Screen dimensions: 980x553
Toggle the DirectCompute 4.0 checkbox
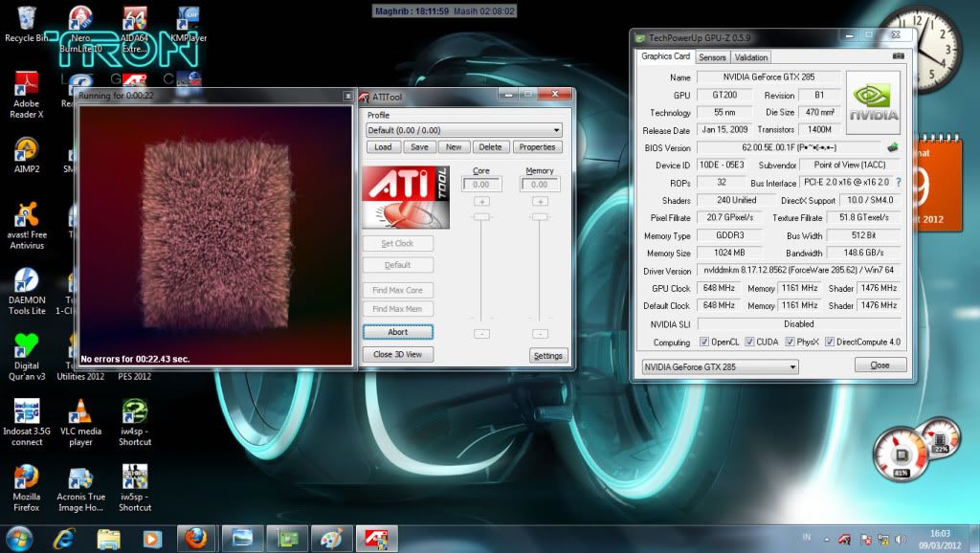tap(830, 342)
